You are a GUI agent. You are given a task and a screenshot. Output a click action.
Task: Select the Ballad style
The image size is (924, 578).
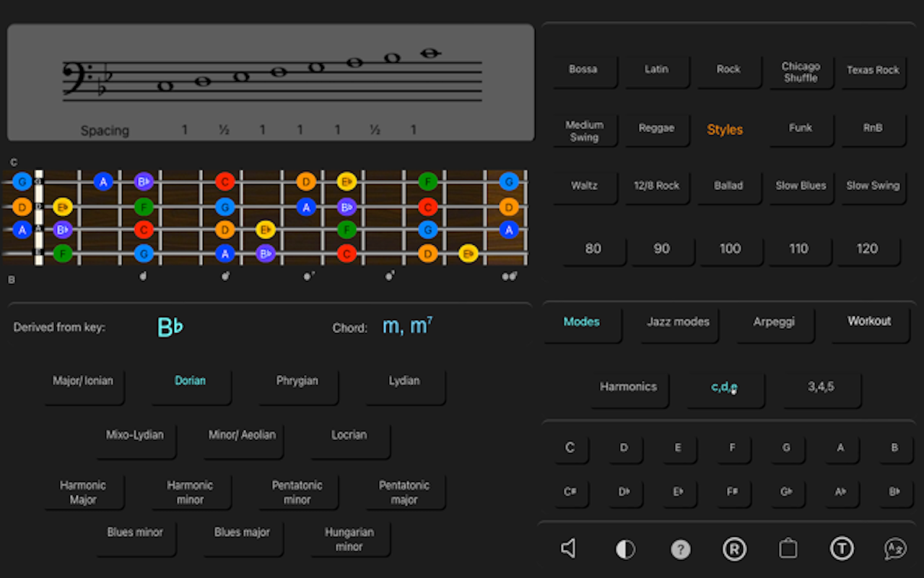728,186
